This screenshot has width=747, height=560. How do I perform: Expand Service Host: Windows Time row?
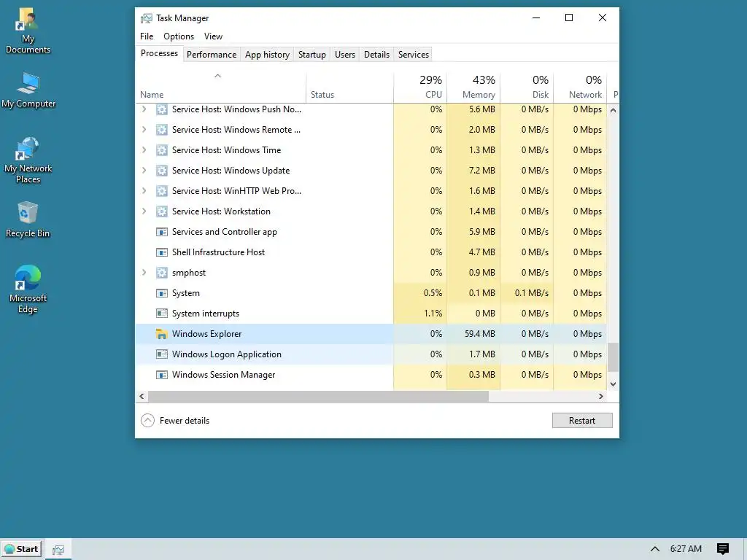click(144, 150)
